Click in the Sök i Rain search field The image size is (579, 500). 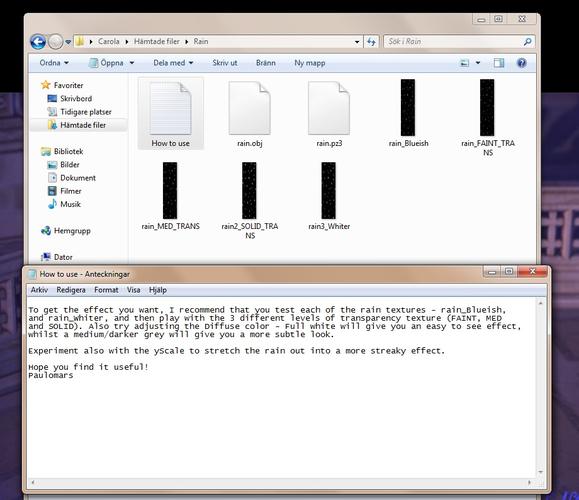(x=454, y=42)
